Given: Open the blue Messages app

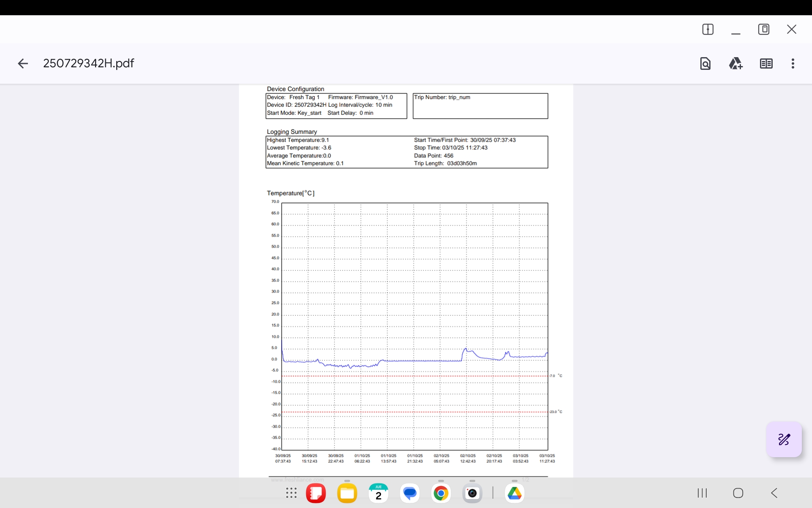Looking at the screenshot, I should [x=409, y=493].
